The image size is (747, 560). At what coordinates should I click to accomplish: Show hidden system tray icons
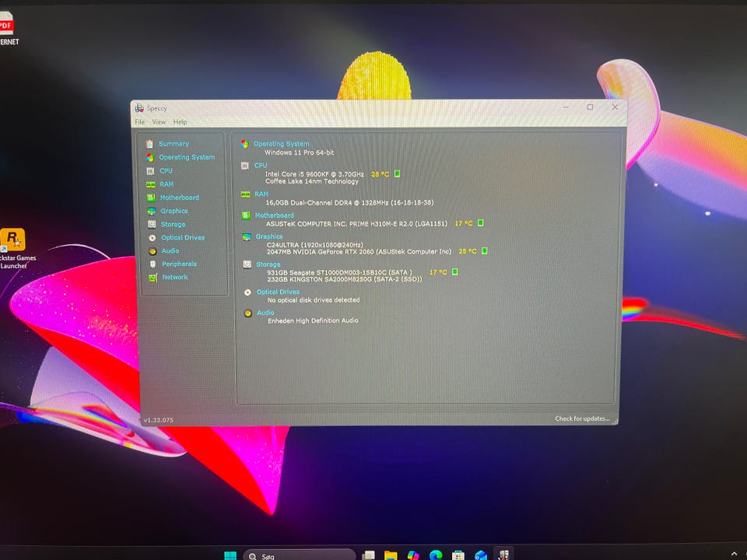tap(734, 555)
